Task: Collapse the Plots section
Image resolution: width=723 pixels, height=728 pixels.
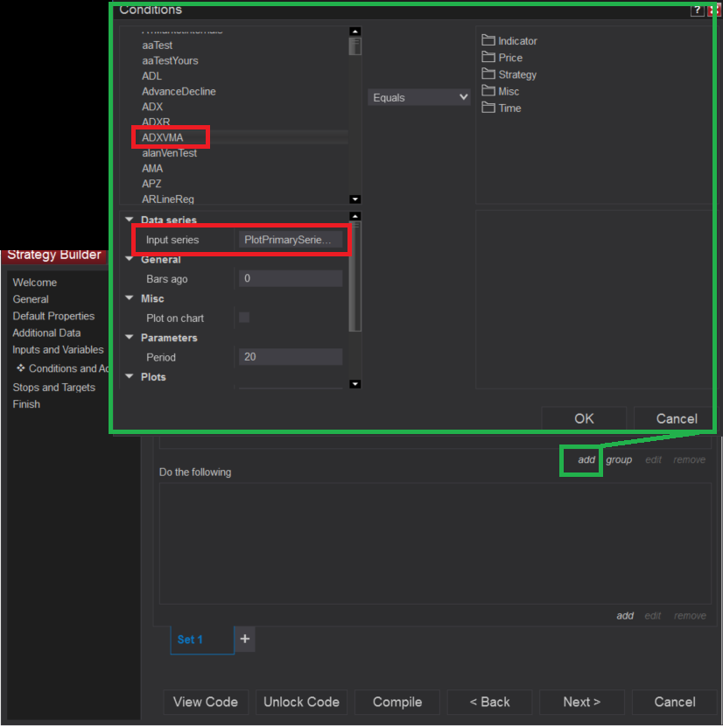Action: (x=130, y=376)
